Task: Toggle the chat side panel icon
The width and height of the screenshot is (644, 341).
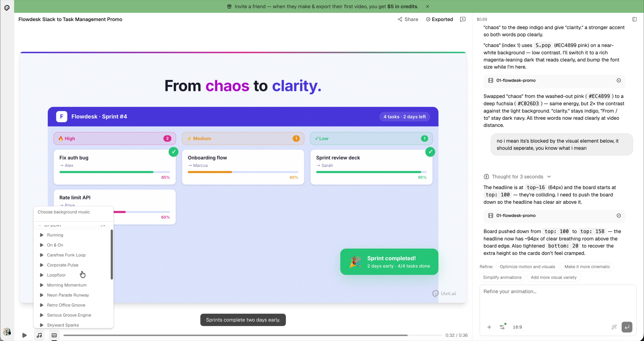Action: point(634,19)
